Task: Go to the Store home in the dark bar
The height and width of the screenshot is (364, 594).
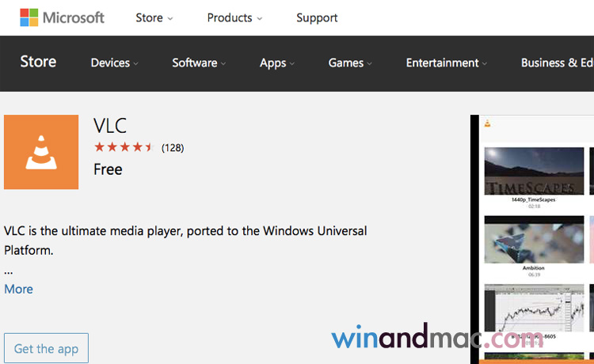Action: click(x=38, y=62)
